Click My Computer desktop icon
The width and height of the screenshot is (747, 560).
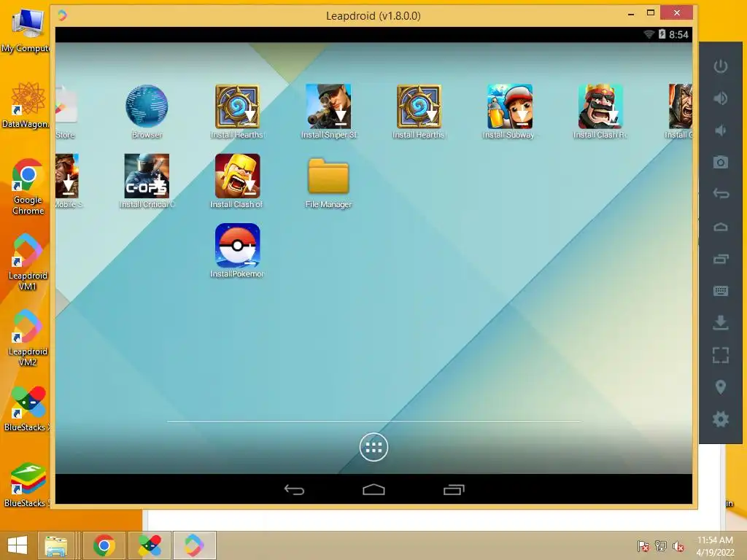tap(26, 31)
